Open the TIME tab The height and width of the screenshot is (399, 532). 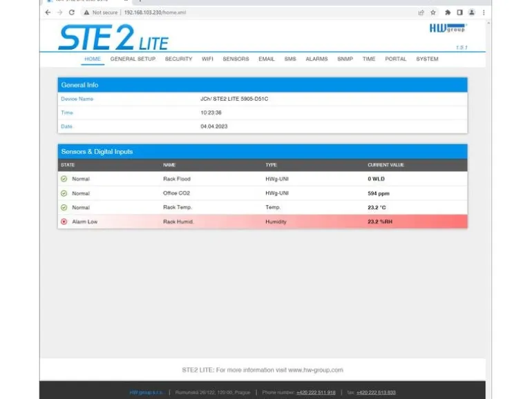(x=369, y=59)
